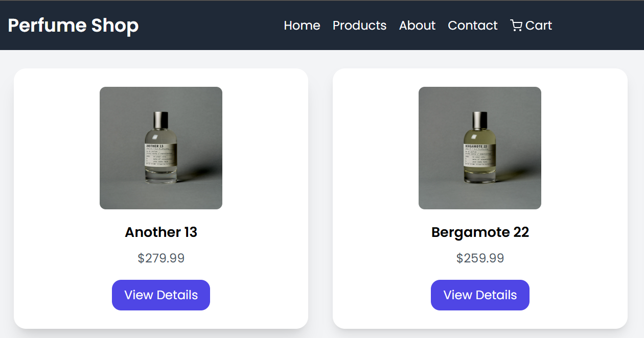
Task: Click View Details for Another 13
Action: (160, 295)
